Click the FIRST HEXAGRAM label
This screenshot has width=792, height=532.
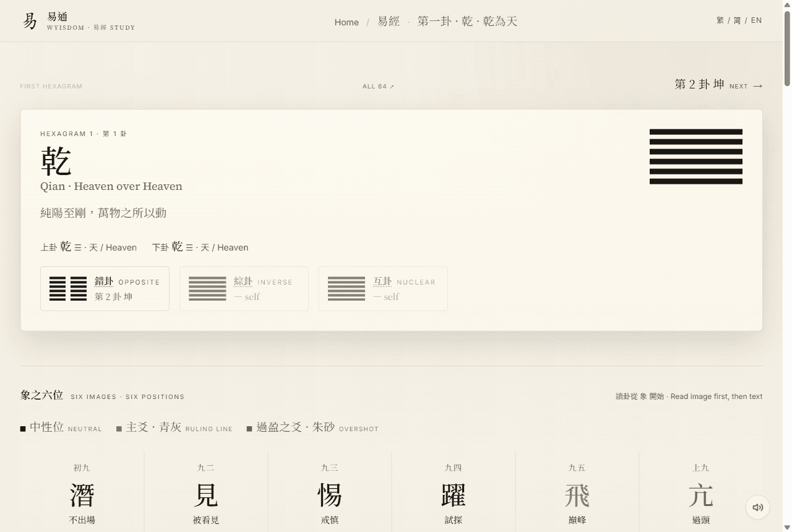coord(51,86)
